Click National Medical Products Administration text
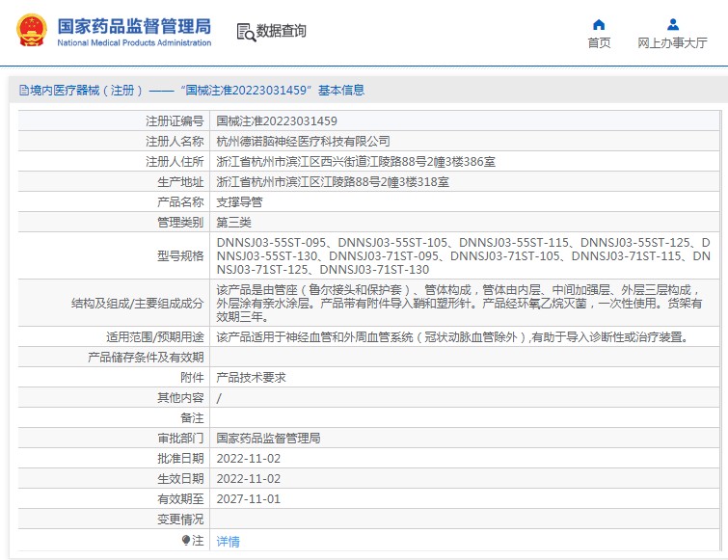The width and height of the screenshot is (728, 560). point(134,42)
